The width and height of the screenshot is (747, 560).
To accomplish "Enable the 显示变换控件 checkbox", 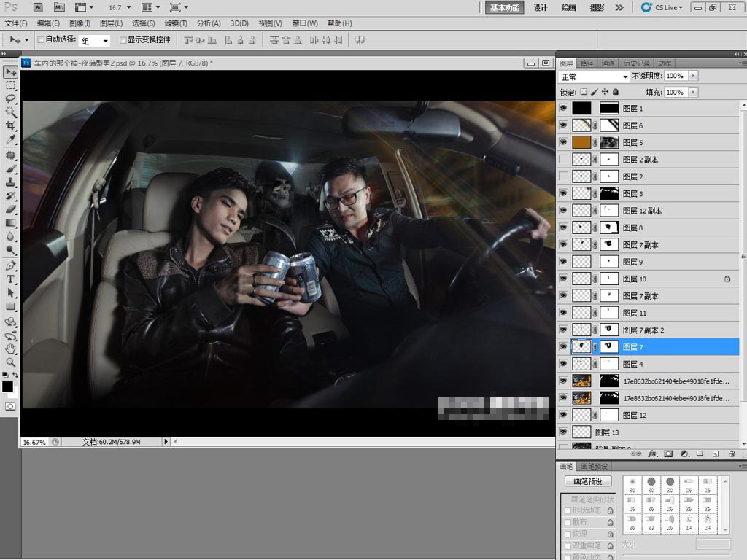I will coord(123,39).
